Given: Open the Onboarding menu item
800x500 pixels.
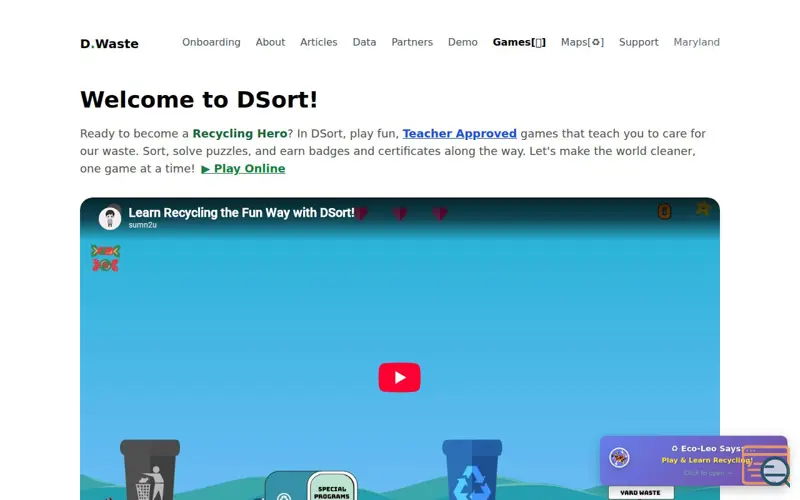Looking at the screenshot, I should (x=211, y=42).
